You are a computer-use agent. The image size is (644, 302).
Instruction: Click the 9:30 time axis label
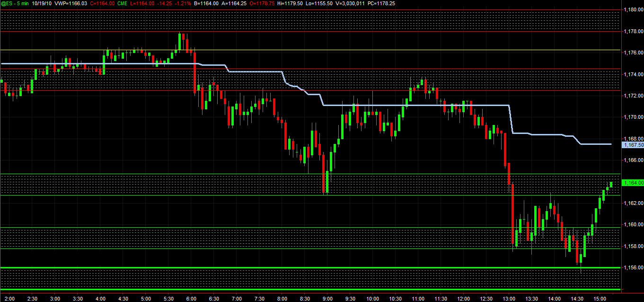(350, 299)
